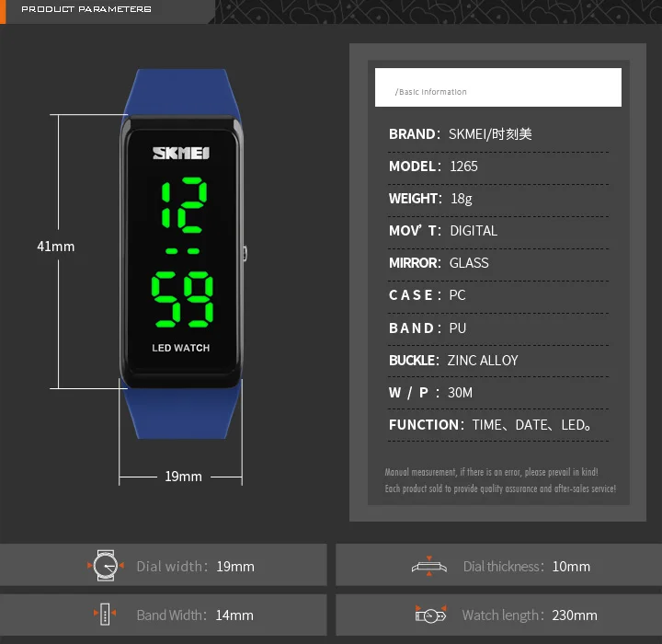Viewport: 662px width, 644px height.
Task: Click the Each product sold quality assurance line
Action: 500,489
